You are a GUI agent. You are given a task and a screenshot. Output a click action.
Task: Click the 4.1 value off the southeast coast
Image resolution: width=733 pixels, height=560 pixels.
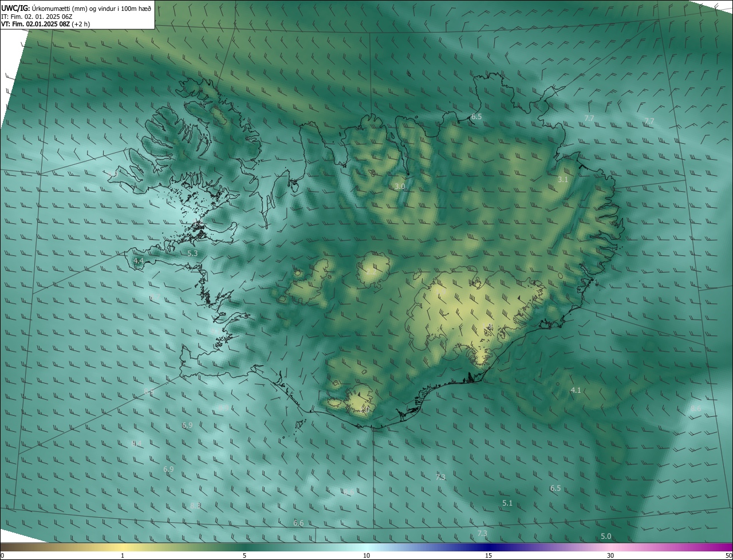(x=576, y=391)
